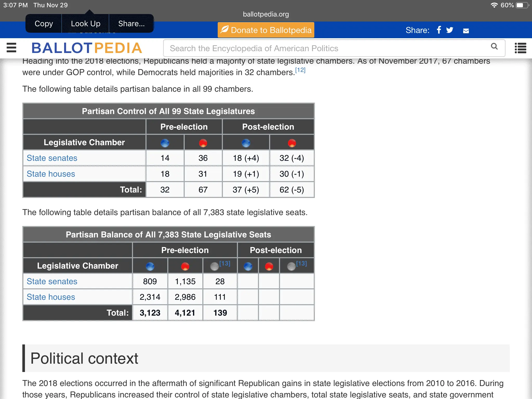532x399 pixels.
Task: Open State senates link in first table
Action: (x=52, y=158)
